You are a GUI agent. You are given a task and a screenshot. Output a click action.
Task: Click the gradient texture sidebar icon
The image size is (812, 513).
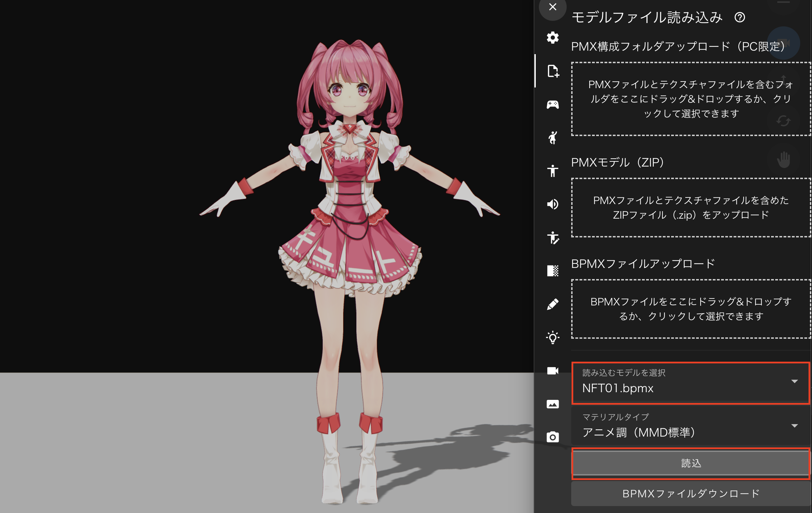(552, 271)
